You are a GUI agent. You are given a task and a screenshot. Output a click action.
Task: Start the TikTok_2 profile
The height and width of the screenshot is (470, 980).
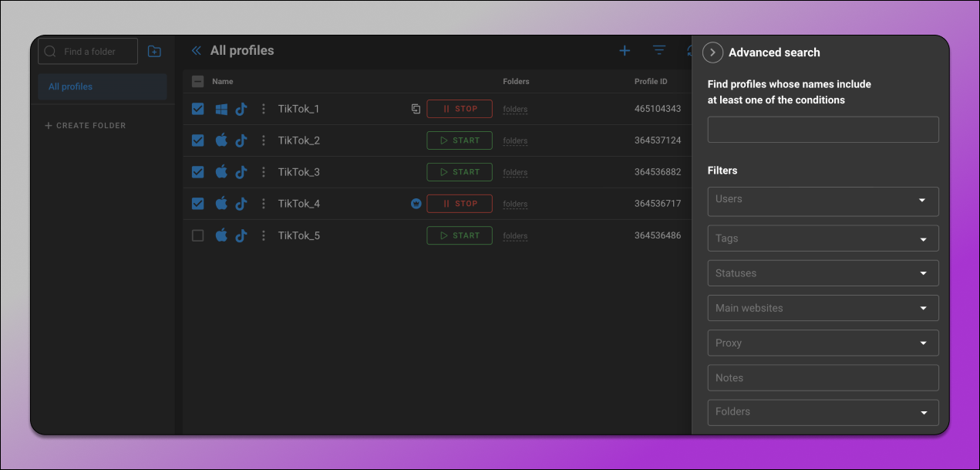[x=460, y=140]
